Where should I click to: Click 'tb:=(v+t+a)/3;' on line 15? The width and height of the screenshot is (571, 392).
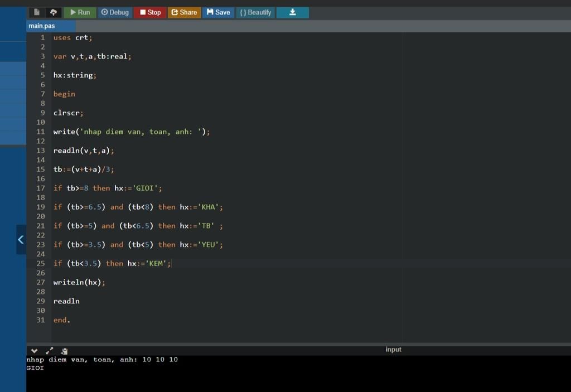(84, 170)
